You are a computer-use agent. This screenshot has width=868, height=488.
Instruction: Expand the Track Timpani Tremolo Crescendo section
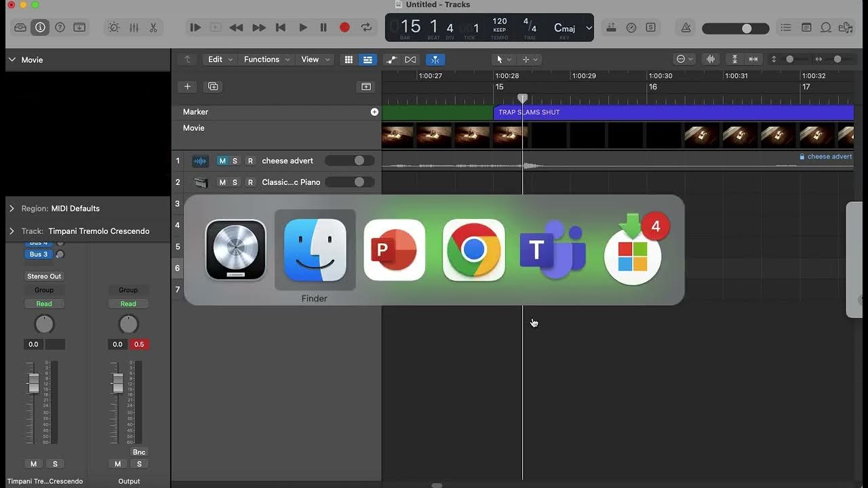click(x=12, y=231)
